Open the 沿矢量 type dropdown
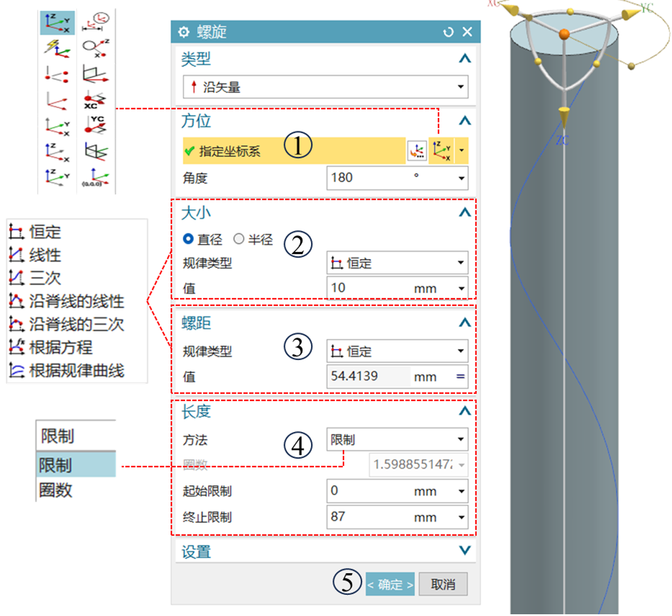The image size is (672, 616). click(325, 87)
